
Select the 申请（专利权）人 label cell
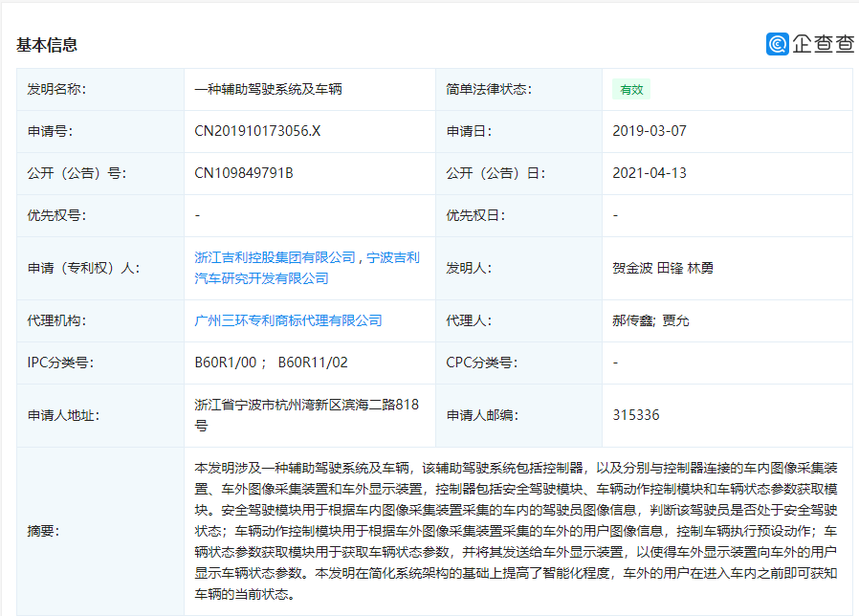pos(100,268)
